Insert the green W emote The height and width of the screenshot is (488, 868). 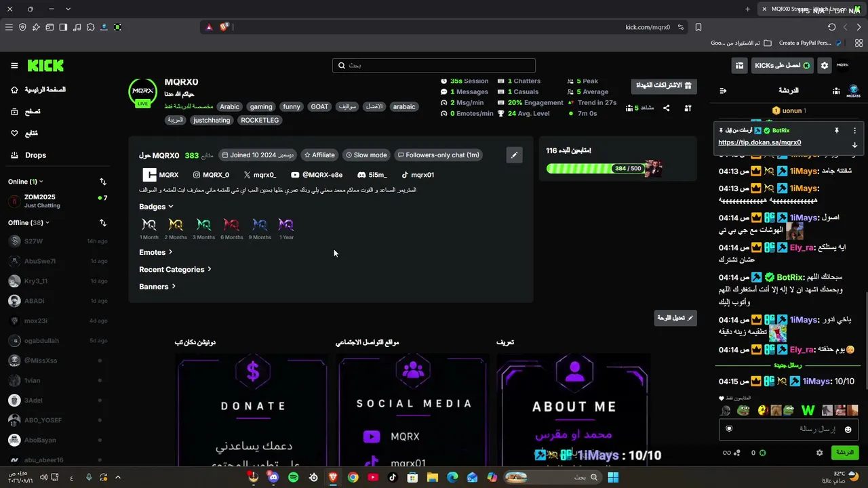pos(808,410)
